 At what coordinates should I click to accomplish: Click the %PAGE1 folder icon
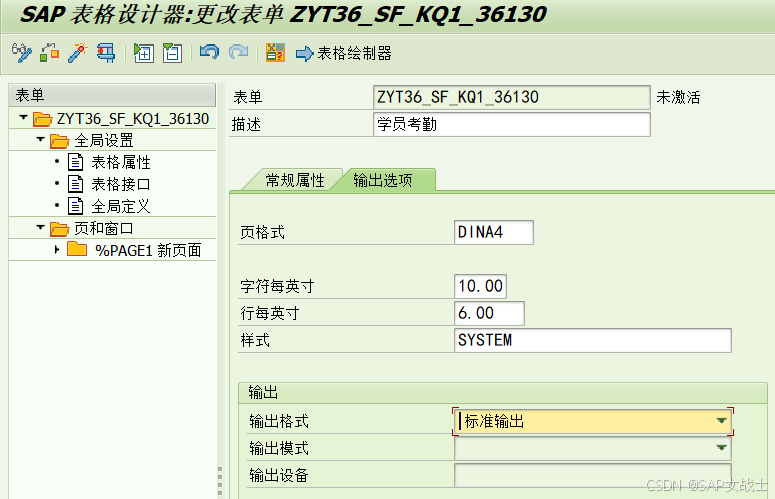tap(77, 249)
